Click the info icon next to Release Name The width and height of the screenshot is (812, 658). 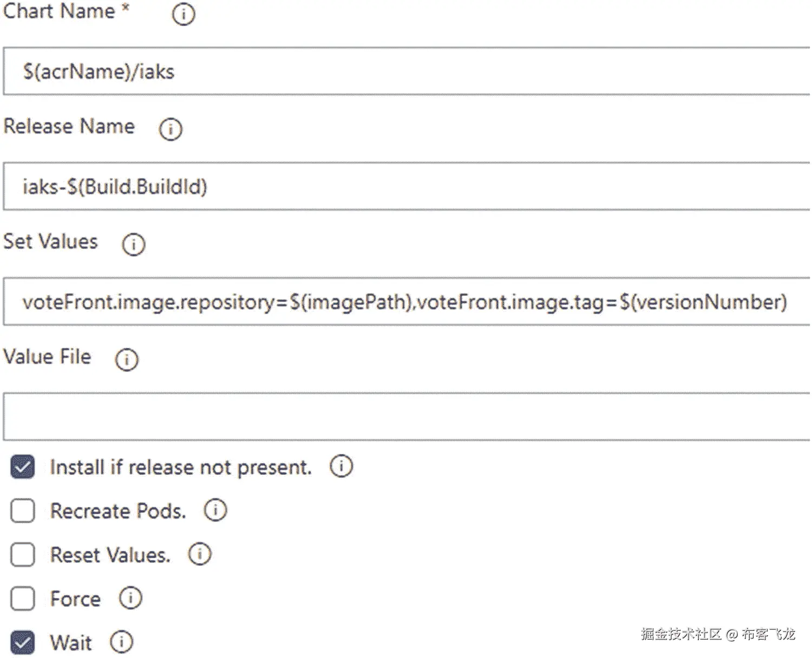[x=171, y=129]
